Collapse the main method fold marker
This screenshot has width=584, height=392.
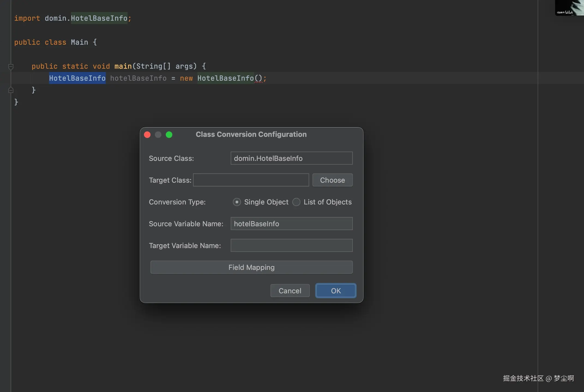point(11,66)
